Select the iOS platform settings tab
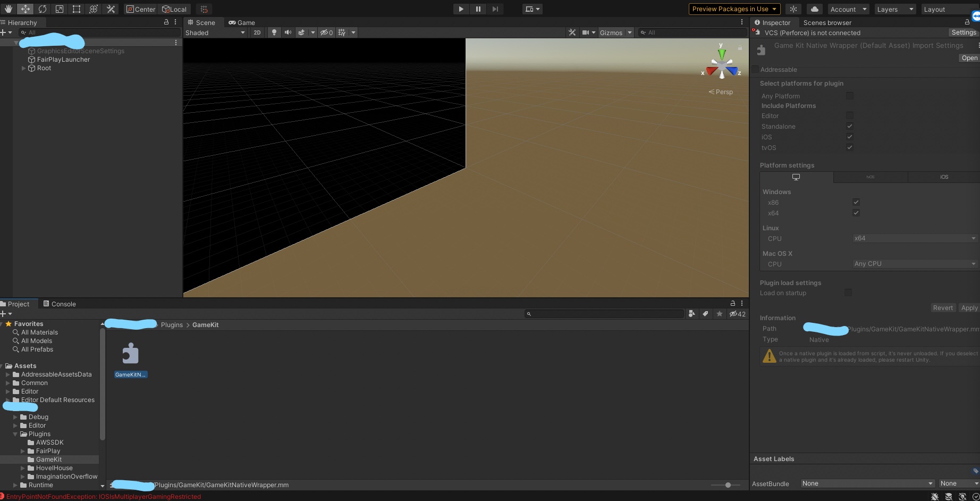 point(944,177)
